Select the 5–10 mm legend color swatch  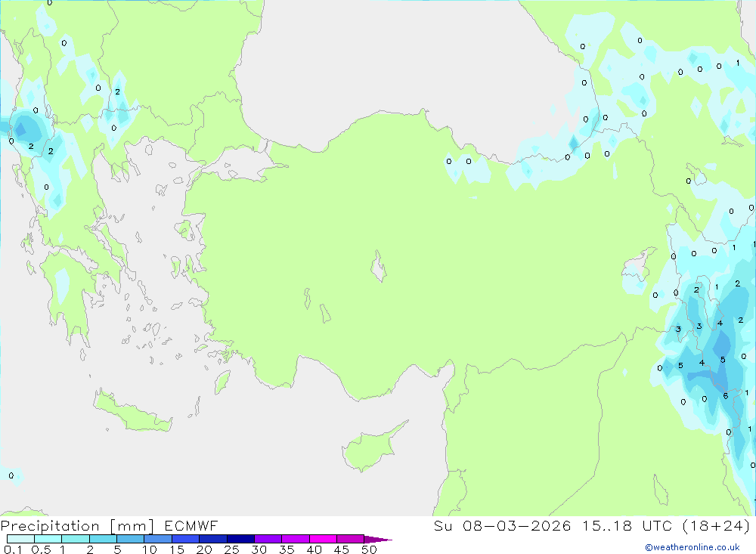point(130,539)
